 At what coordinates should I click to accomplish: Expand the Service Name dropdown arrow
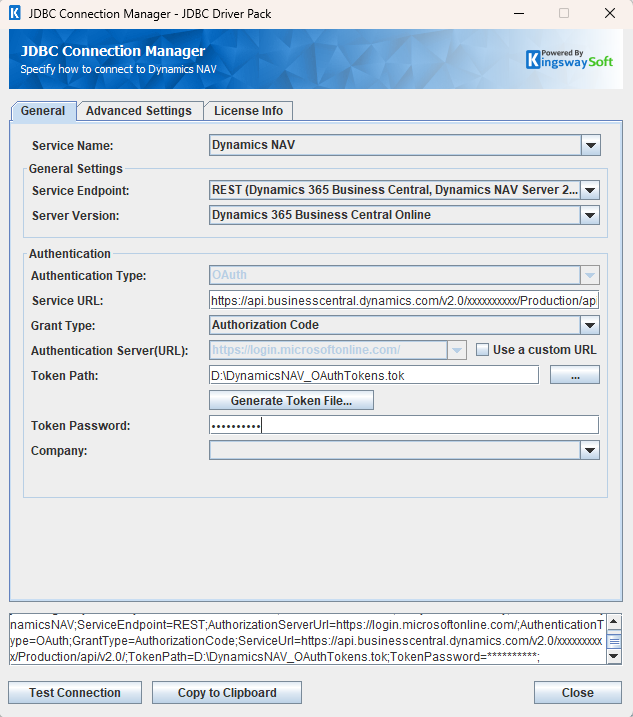click(590, 145)
